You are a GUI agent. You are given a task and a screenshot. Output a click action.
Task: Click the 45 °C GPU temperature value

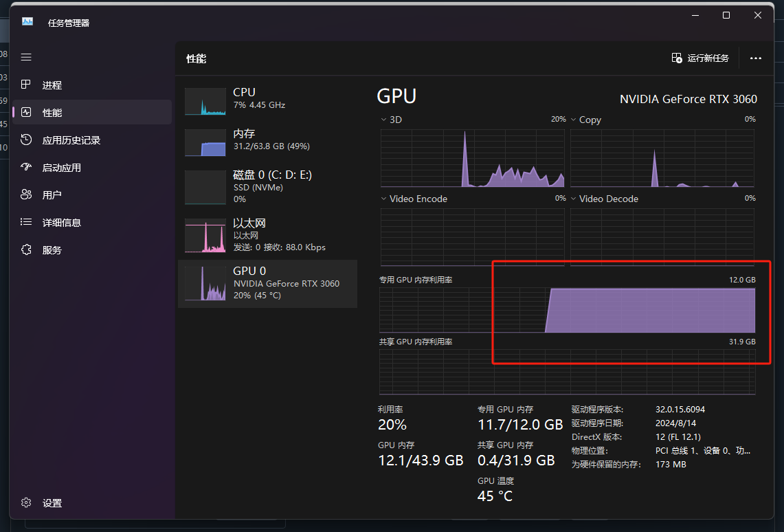click(495, 496)
